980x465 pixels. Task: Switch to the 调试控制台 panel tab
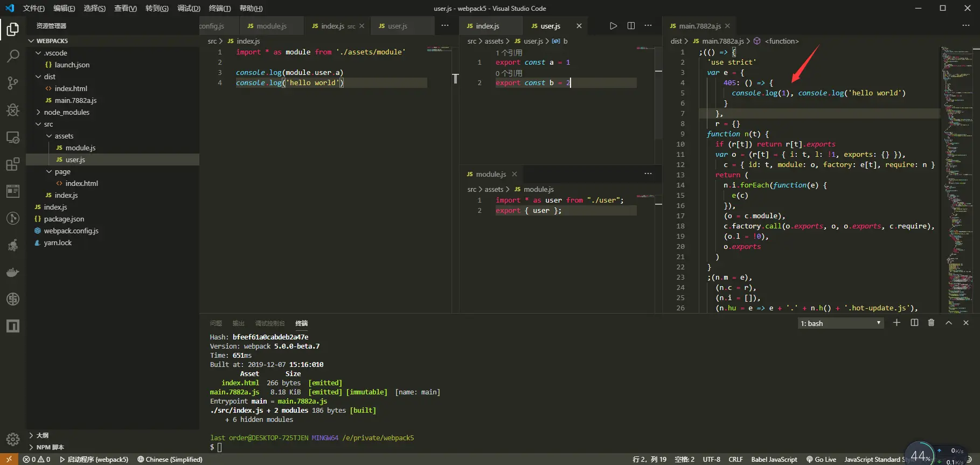(x=270, y=323)
